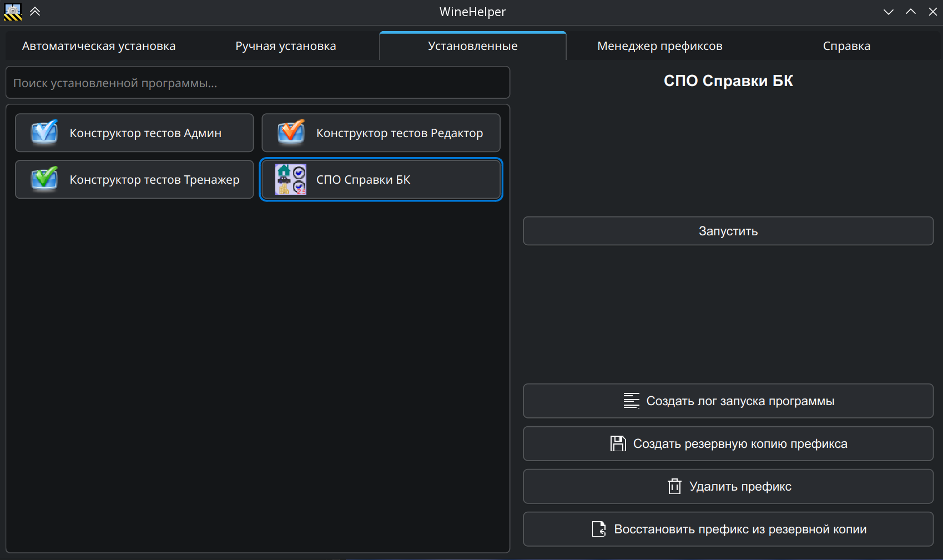
Task: Click the СПО Справки БК program icon
Action: point(291,179)
